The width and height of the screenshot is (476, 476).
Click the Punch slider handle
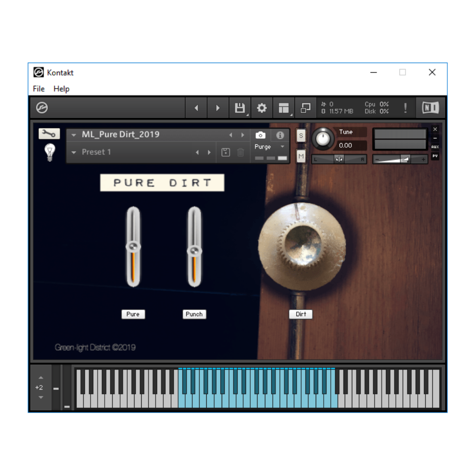[x=194, y=251]
